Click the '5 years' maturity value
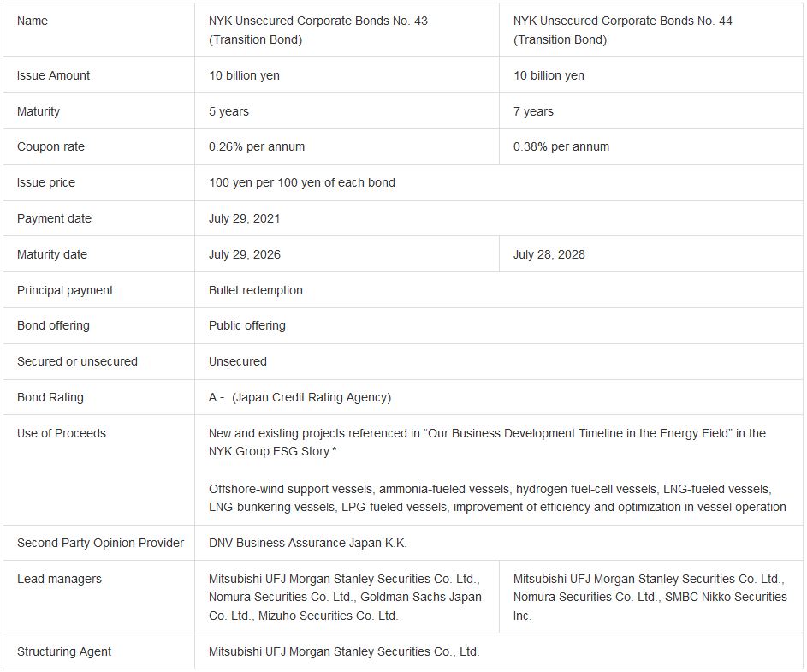The width and height of the screenshot is (807, 672). click(x=228, y=111)
